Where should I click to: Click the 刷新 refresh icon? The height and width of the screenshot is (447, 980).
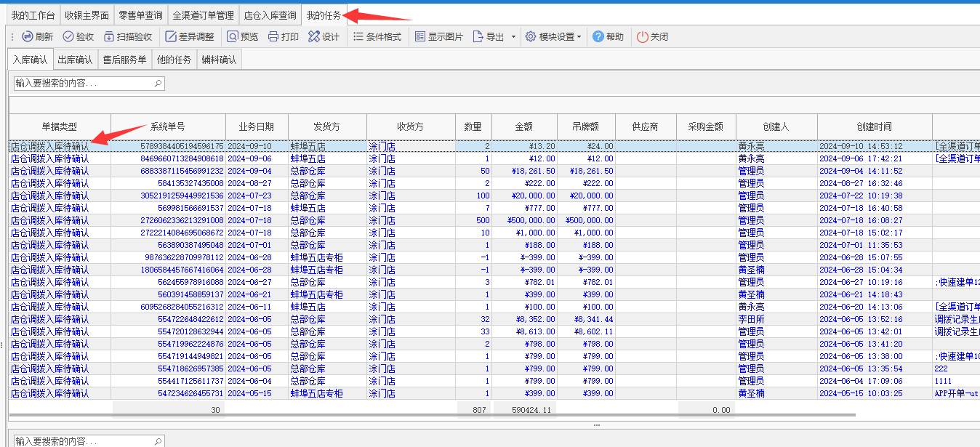[x=27, y=37]
